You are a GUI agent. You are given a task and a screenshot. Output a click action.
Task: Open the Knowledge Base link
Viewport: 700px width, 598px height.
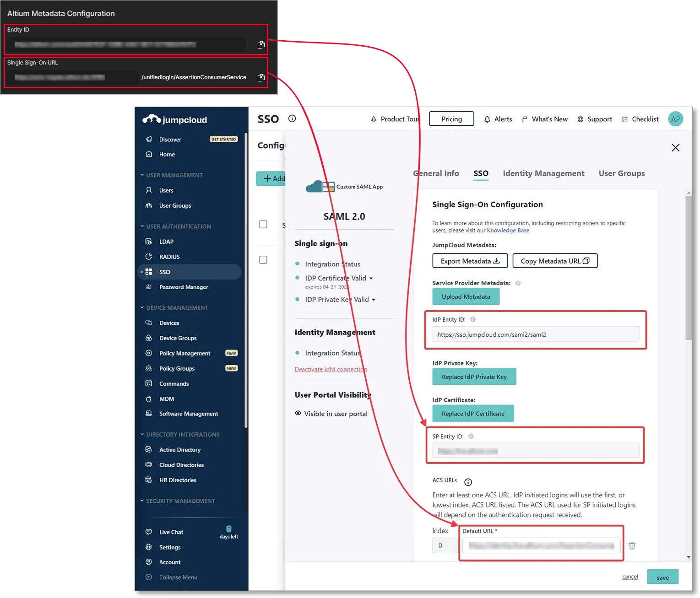[x=508, y=231]
